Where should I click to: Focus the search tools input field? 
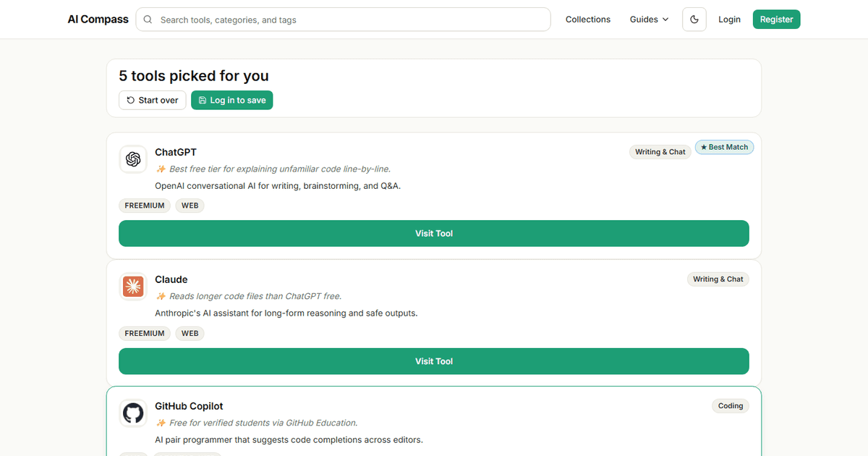coord(343,20)
